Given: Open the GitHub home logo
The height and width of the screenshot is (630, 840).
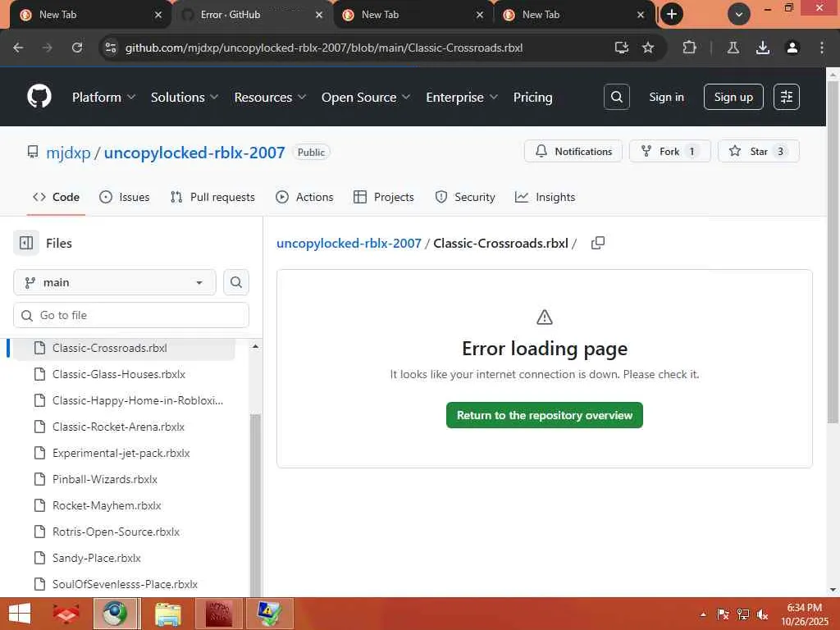Looking at the screenshot, I should tap(39, 97).
